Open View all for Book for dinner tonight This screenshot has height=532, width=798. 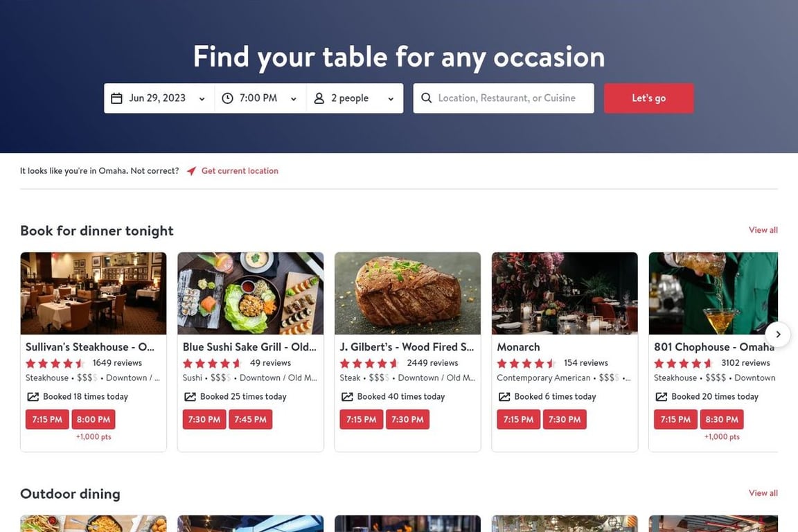763,230
